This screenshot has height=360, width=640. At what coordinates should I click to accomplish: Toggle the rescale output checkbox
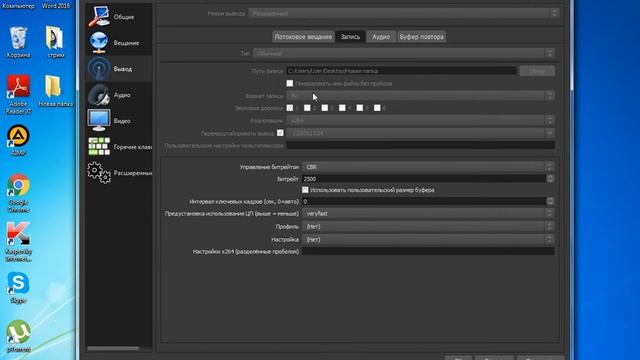point(280,133)
